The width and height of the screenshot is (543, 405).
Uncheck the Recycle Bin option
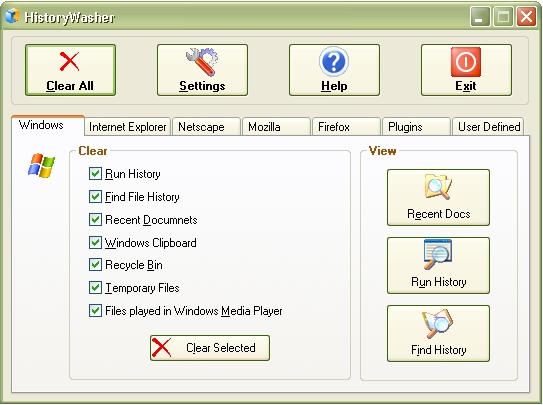tap(95, 265)
